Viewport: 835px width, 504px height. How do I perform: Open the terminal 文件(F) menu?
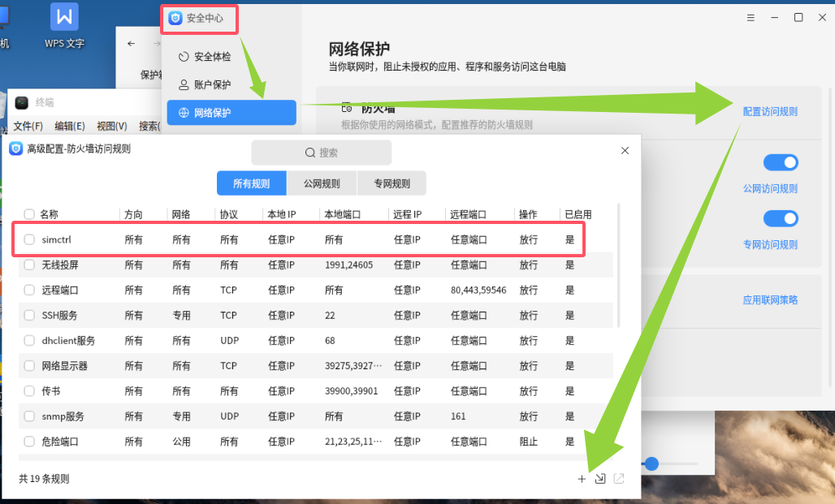pyautogui.click(x=28, y=126)
